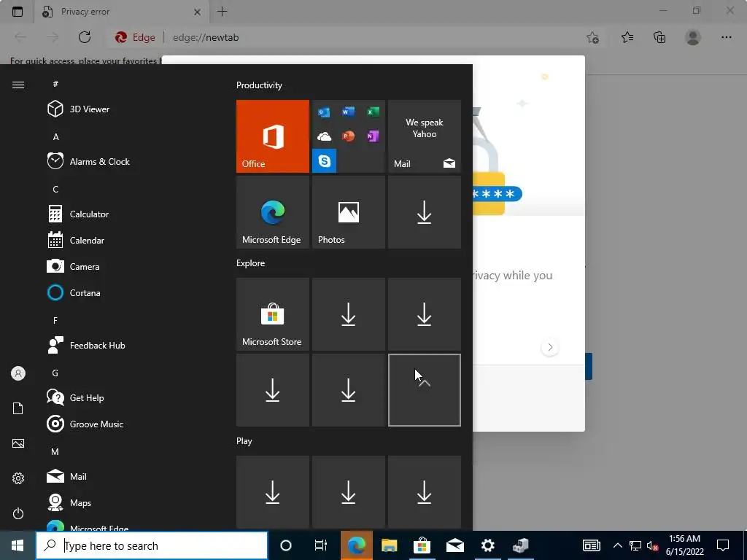Open the Office tile
This screenshot has height=560, width=747.
coord(273,136)
